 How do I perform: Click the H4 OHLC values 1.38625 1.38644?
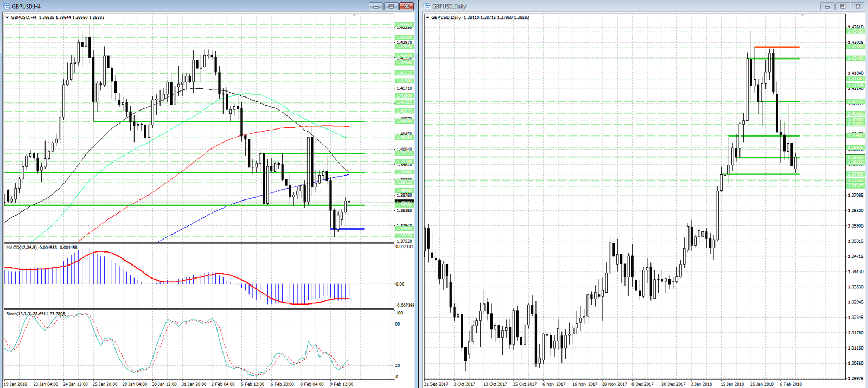click(55, 17)
